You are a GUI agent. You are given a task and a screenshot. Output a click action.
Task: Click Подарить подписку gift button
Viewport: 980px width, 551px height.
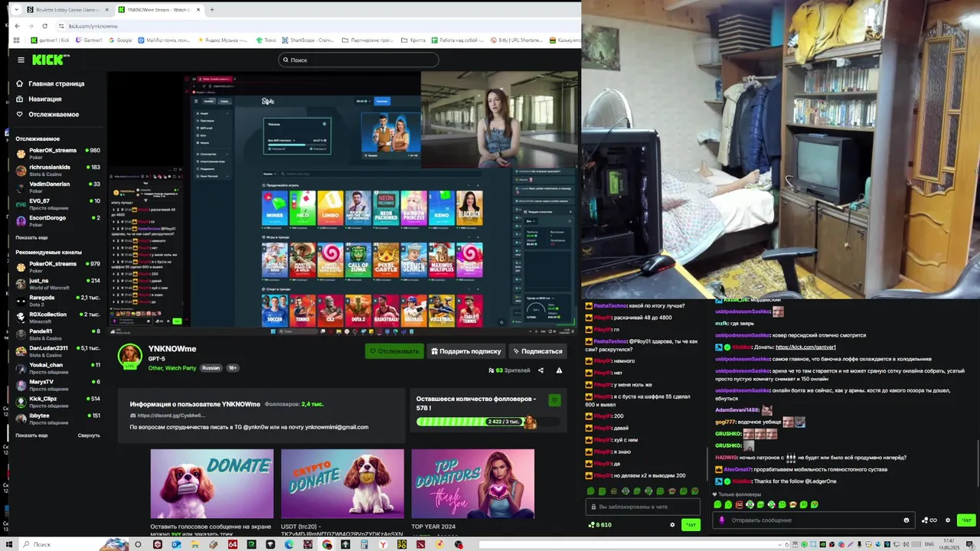465,350
